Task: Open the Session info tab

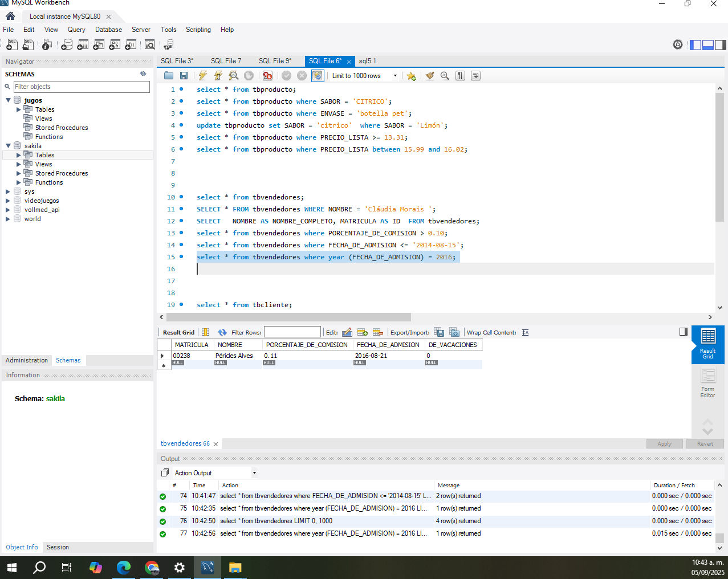Action: tap(58, 547)
